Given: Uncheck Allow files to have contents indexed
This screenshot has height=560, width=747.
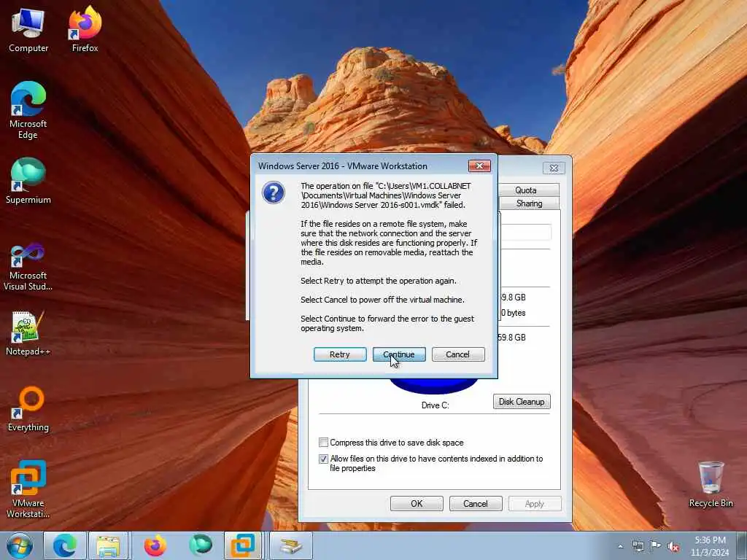Looking at the screenshot, I should pyautogui.click(x=323, y=459).
